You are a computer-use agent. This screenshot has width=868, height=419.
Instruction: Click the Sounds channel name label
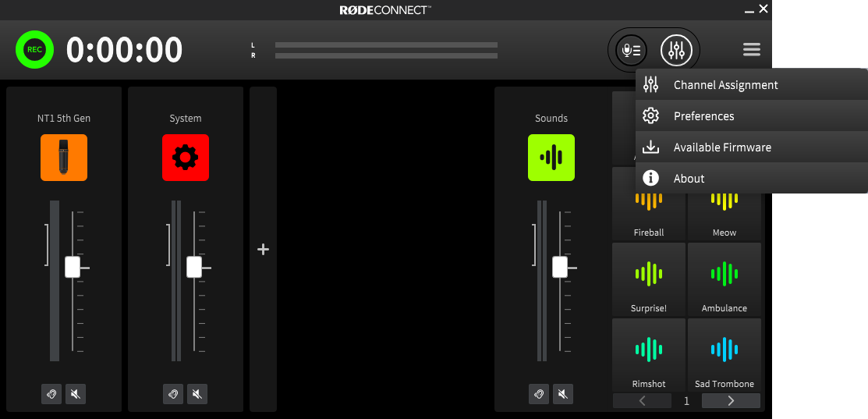(x=551, y=119)
